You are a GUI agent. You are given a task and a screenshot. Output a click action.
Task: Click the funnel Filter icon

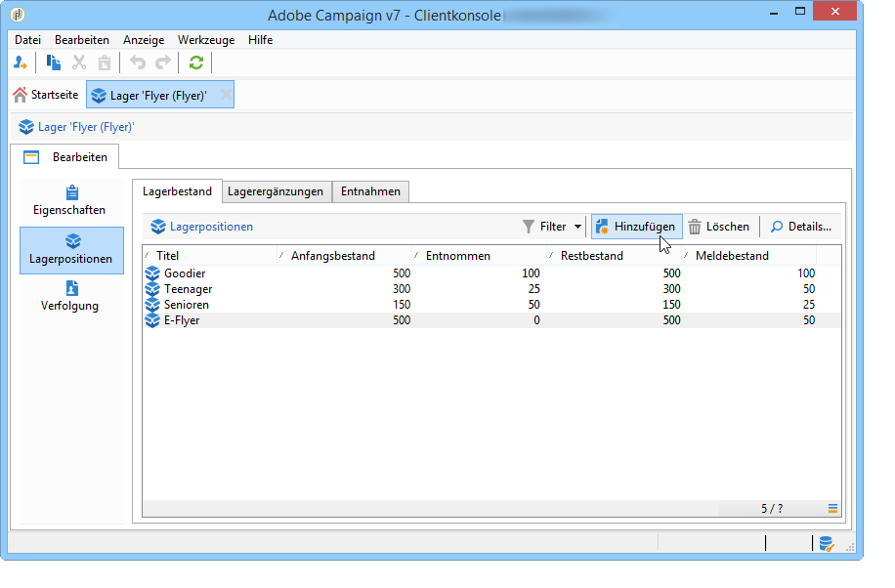(529, 227)
